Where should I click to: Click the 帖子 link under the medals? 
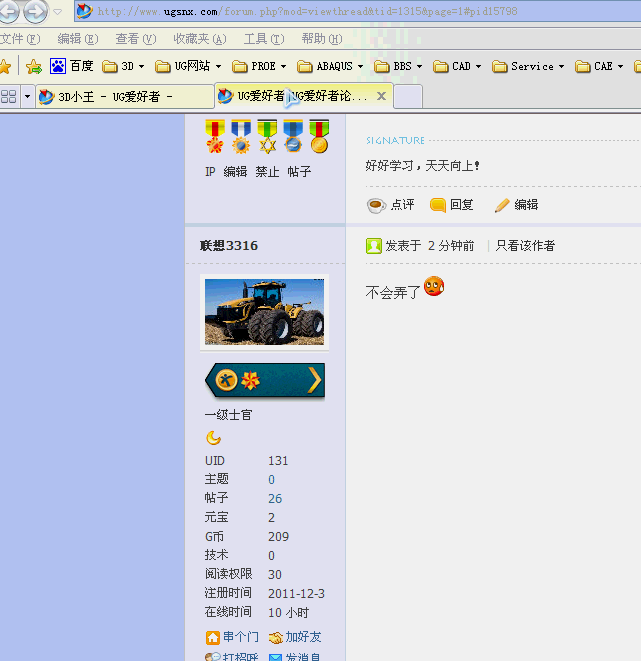tap(299, 172)
